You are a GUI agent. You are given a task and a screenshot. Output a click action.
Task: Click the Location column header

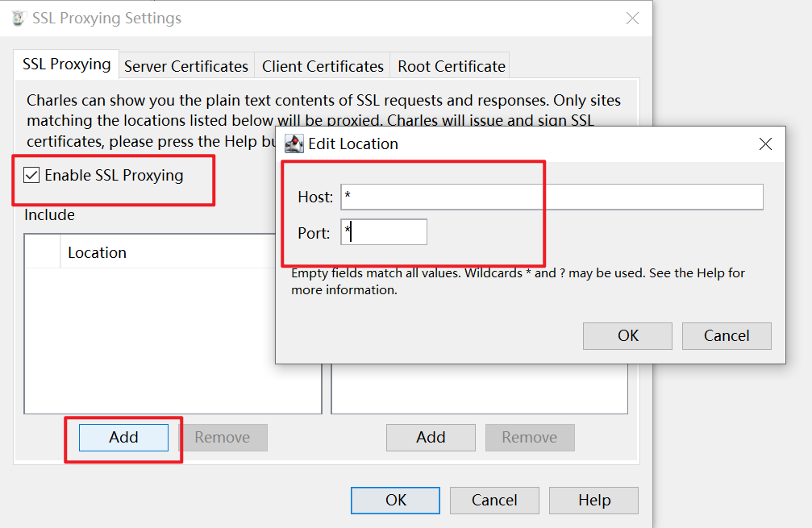click(x=169, y=252)
